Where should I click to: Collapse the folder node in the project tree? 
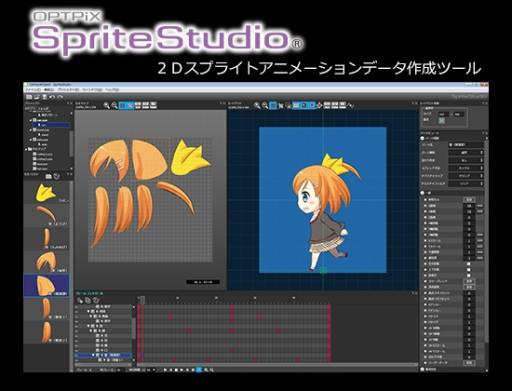coord(26,149)
